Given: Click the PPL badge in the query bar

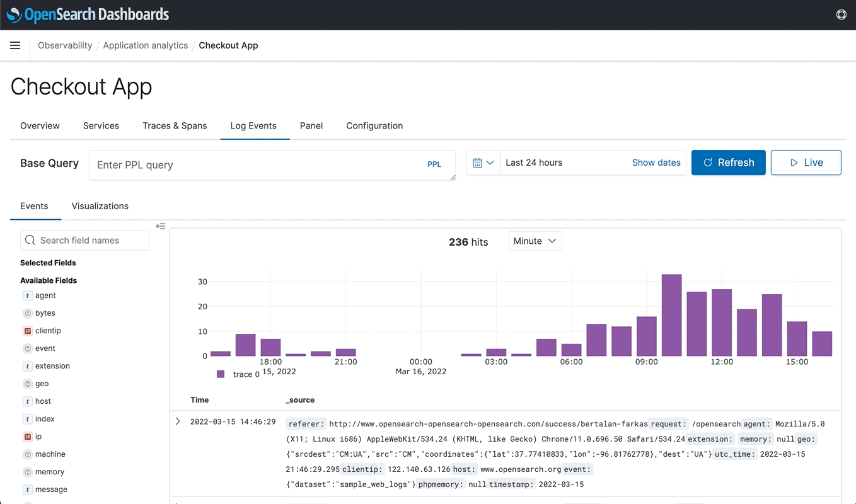Looking at the screenshot, I should (434, 164).
